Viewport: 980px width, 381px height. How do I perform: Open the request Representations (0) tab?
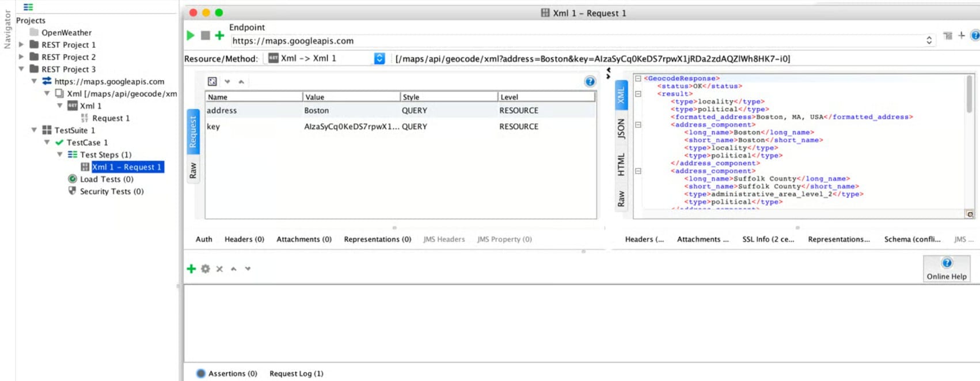(x=377, y=239)
